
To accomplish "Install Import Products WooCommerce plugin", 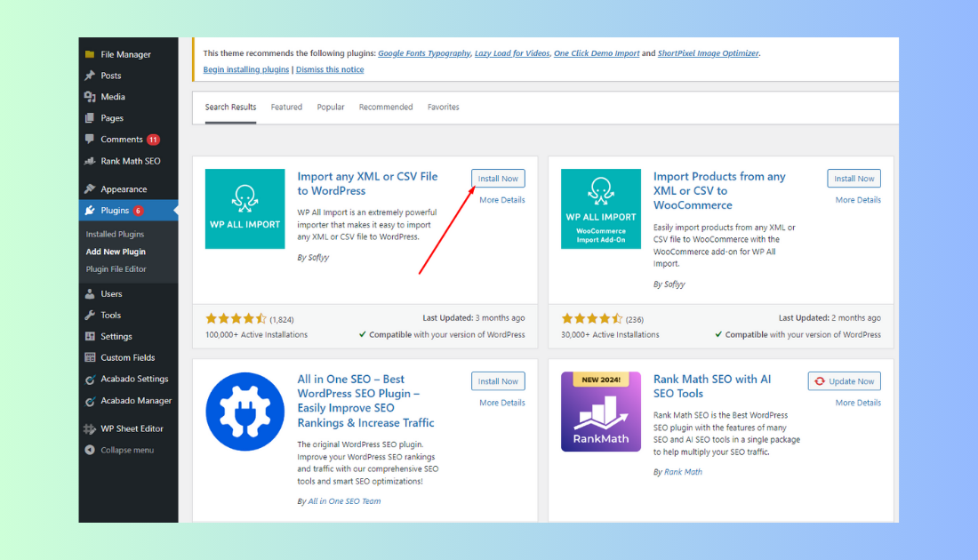I will pos(854,179).
